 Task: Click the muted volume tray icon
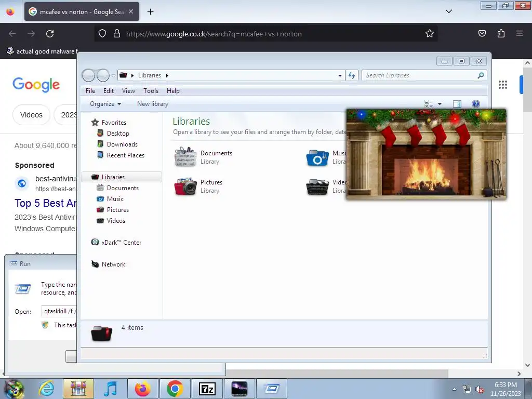click(480, 390)
